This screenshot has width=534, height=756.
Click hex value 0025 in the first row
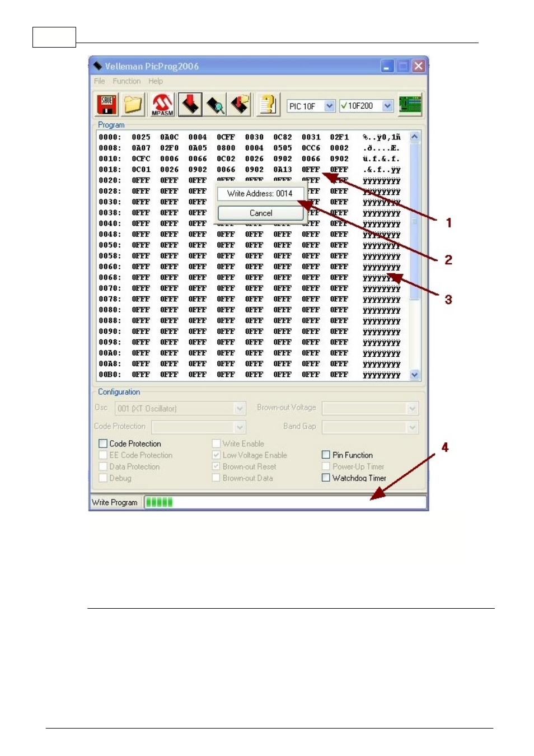pos(141,137)
